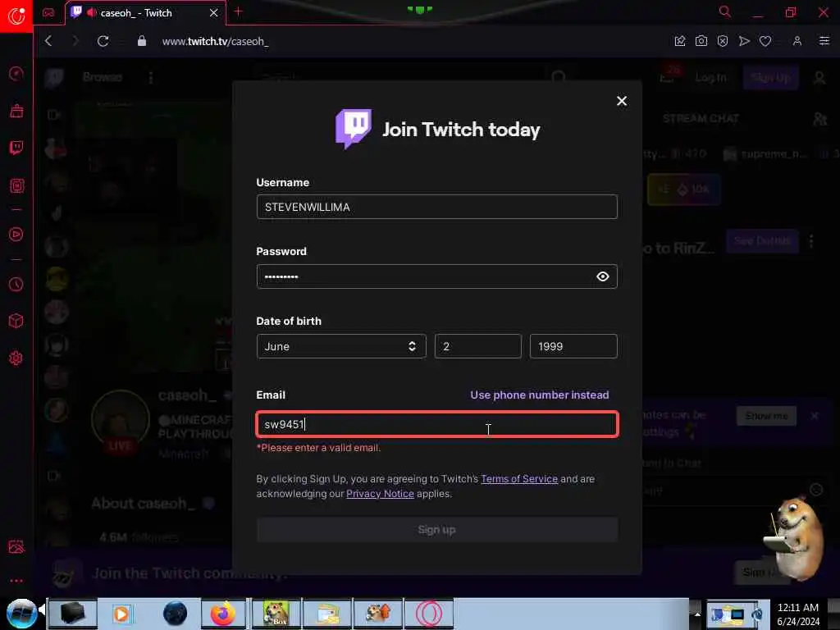
Task: Open Settings gear in the Opera sidebar
Action: click(x=16, y=358)
